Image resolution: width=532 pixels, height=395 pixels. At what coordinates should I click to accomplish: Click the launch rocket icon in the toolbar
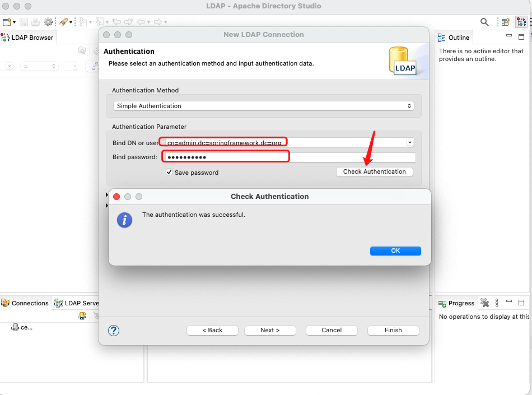point(63,21)
